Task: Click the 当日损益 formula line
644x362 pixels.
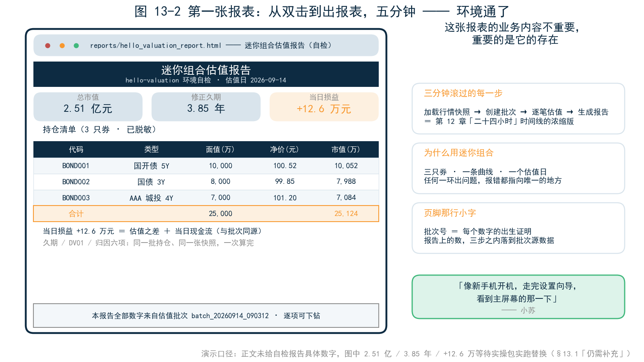Action: (x=153, y=231)
